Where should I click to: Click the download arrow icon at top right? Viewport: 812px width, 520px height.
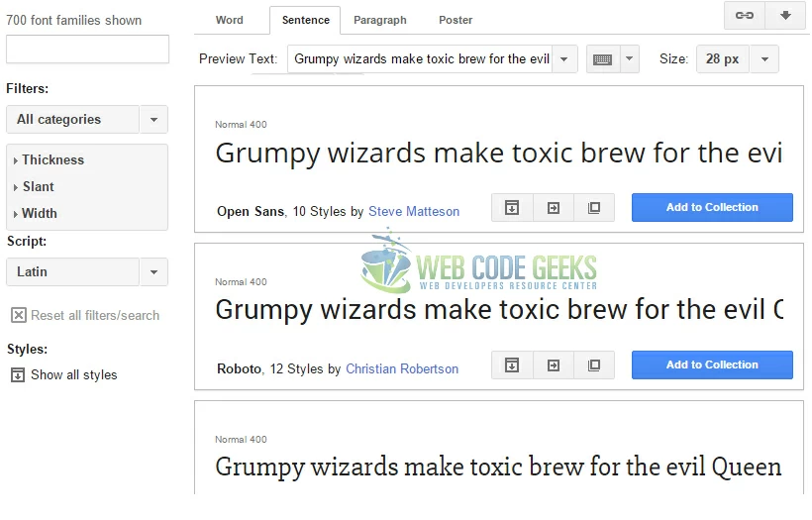tap(785, 16)
